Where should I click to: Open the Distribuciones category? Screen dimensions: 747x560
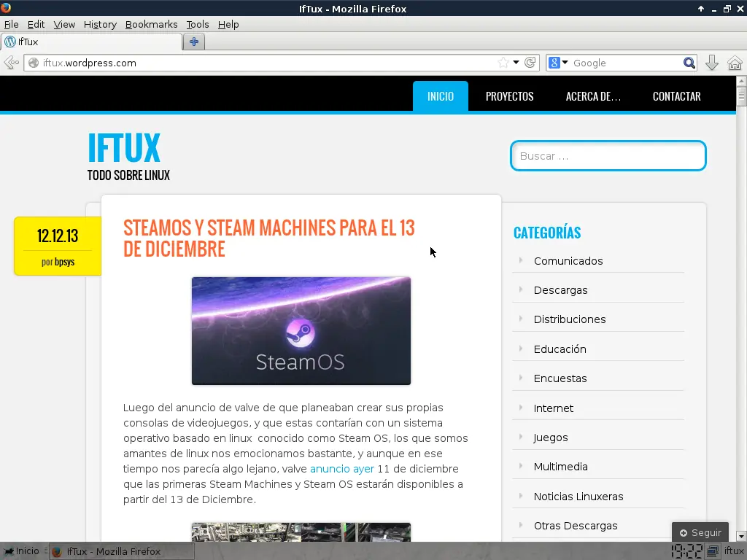click(x=570, y=319)
